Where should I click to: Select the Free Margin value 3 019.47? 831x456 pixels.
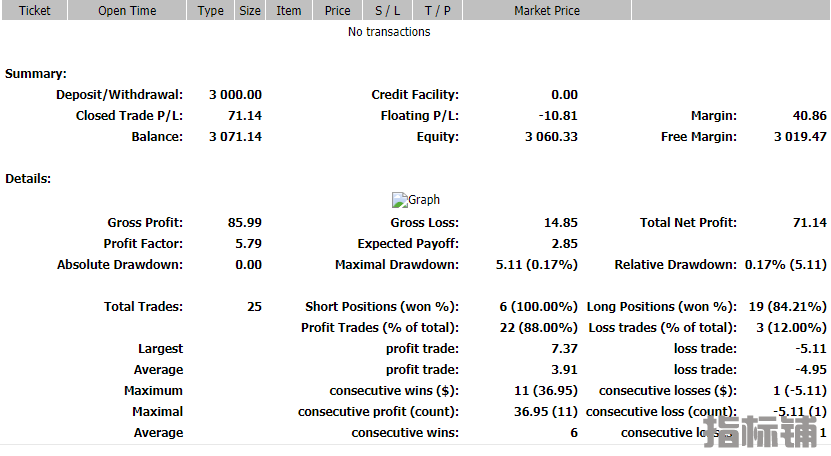800,137
